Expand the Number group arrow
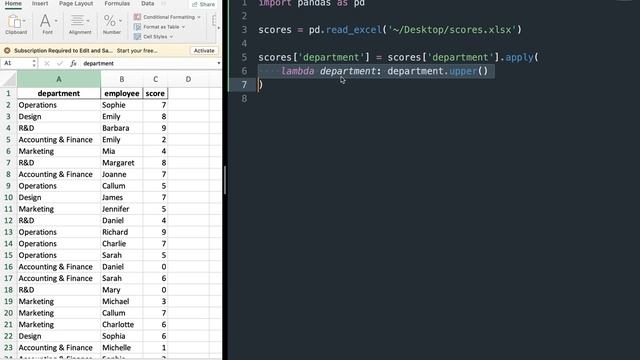 click(x=120, y=20)
